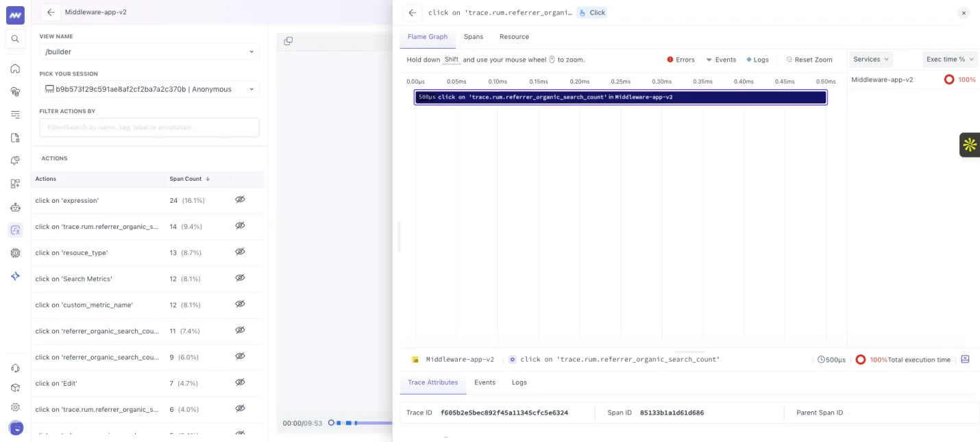Open the document page icon in sidebar
Screen dimensions: 980x442
(x=15, y=138)
